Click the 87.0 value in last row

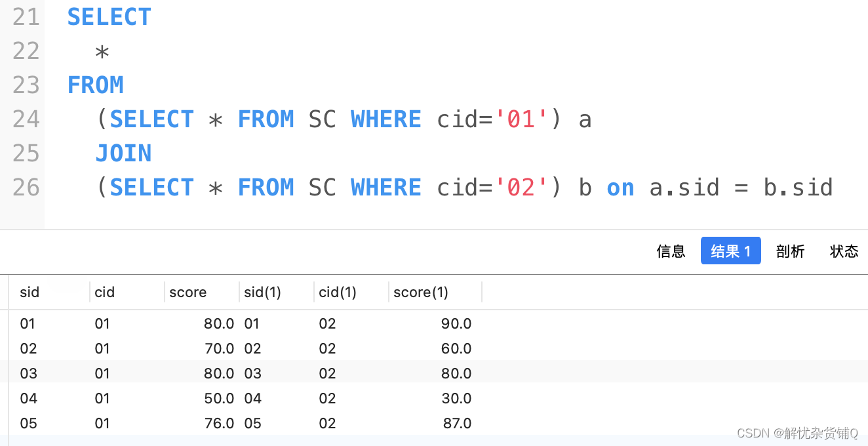[x=457, y=424]
